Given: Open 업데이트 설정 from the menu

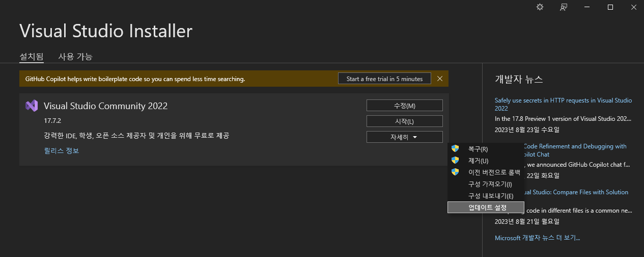Looking at the screenshot, I should tap(486, 208).
